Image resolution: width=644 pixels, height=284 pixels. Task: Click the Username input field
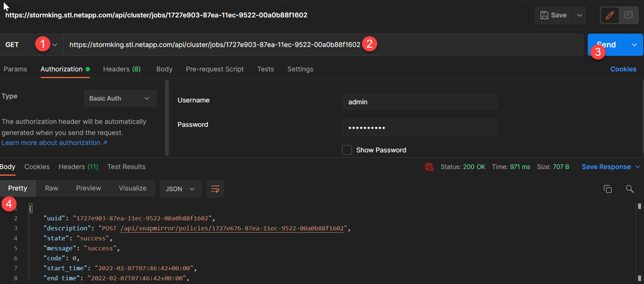(419, 102)
